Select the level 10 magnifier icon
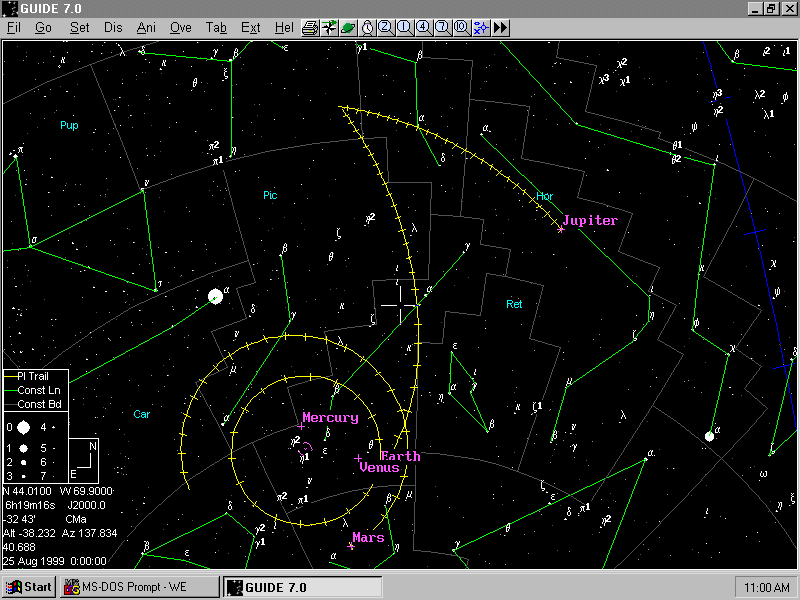The image size is (800, 600). point(461,27)
